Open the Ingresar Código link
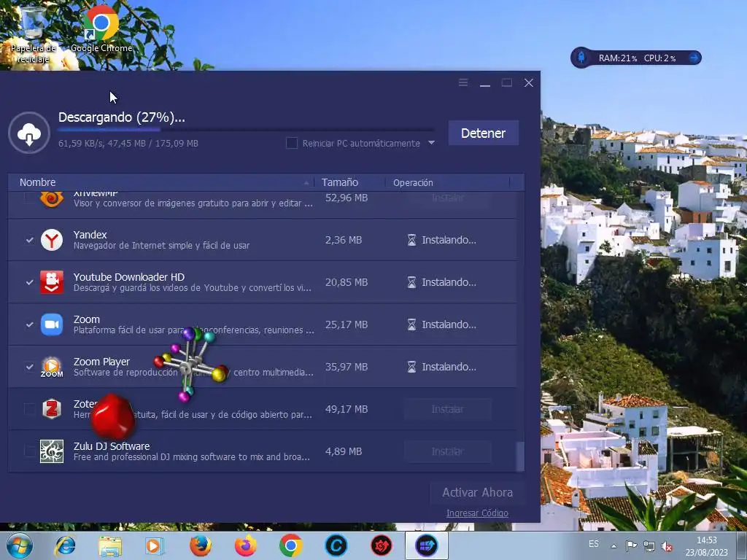Viewport: 747px width, 560px height. pos(477,513)
